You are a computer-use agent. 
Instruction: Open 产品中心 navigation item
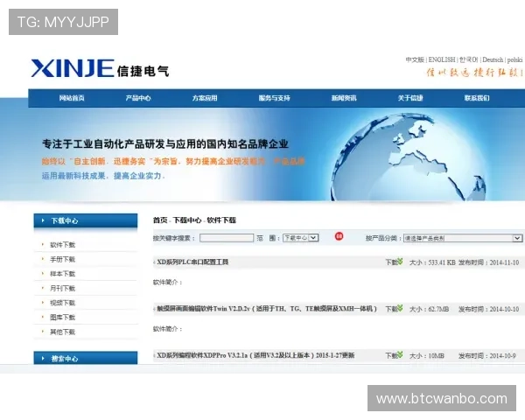click(x=138, y=98)
